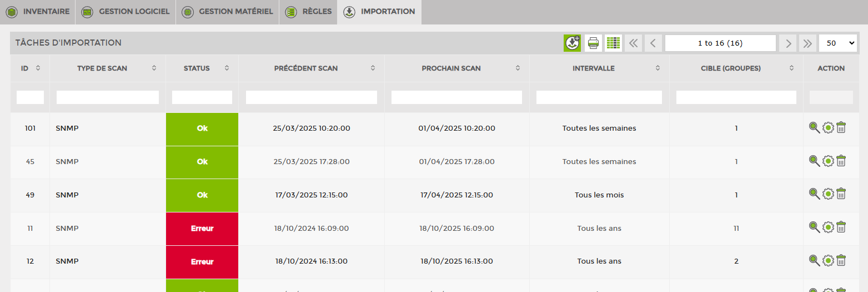Viewport: 868px width, 292px height.
Task: Open gear settings for task ID 45
Action: (828, 161)
